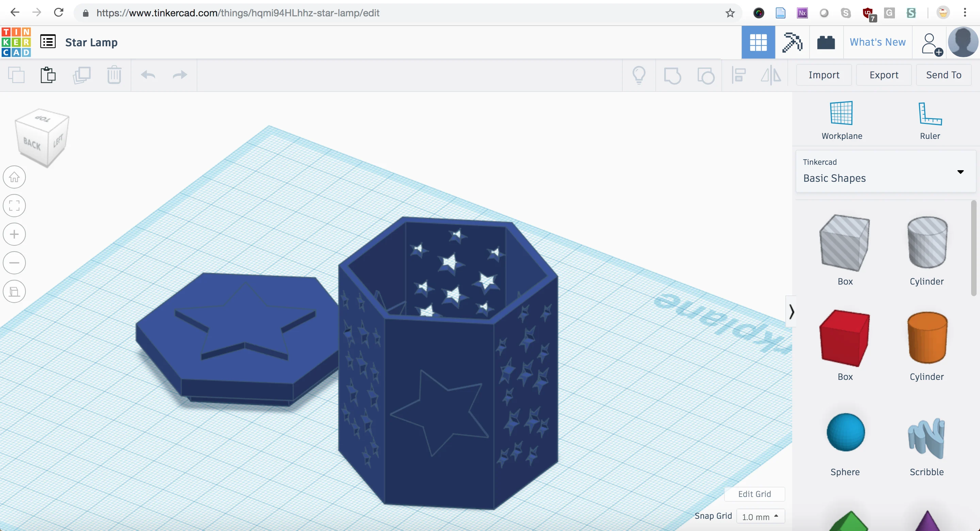Click the Send To button
This screenshot has width=980, height=531.
click(x=944, y=75)
